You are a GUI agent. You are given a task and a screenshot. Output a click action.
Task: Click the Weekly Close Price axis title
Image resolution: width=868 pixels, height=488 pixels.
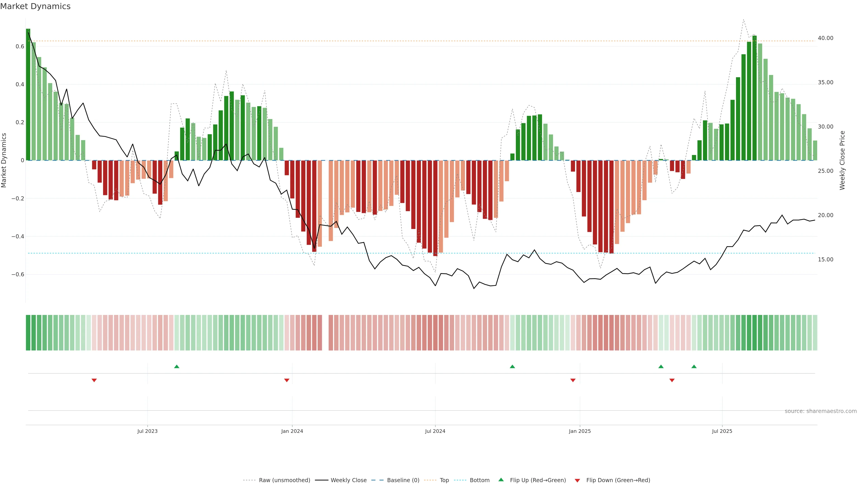tap(842, 160)
